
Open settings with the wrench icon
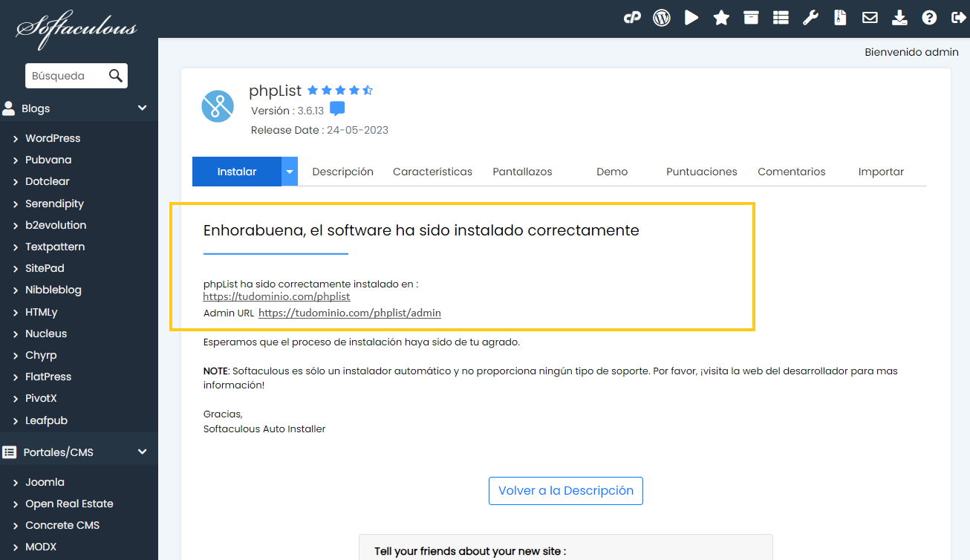click(810, 18)
